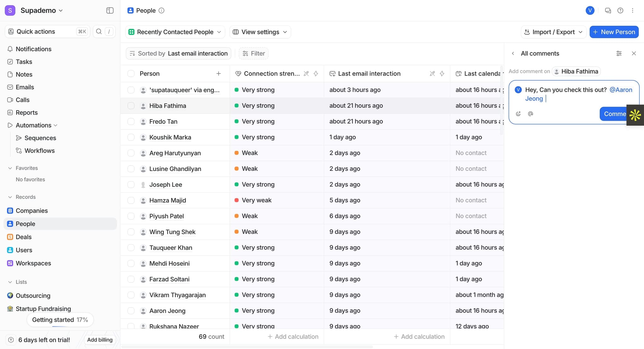
Task: Open the Recently Contacted People view dropdown
Action: (175, 32)
